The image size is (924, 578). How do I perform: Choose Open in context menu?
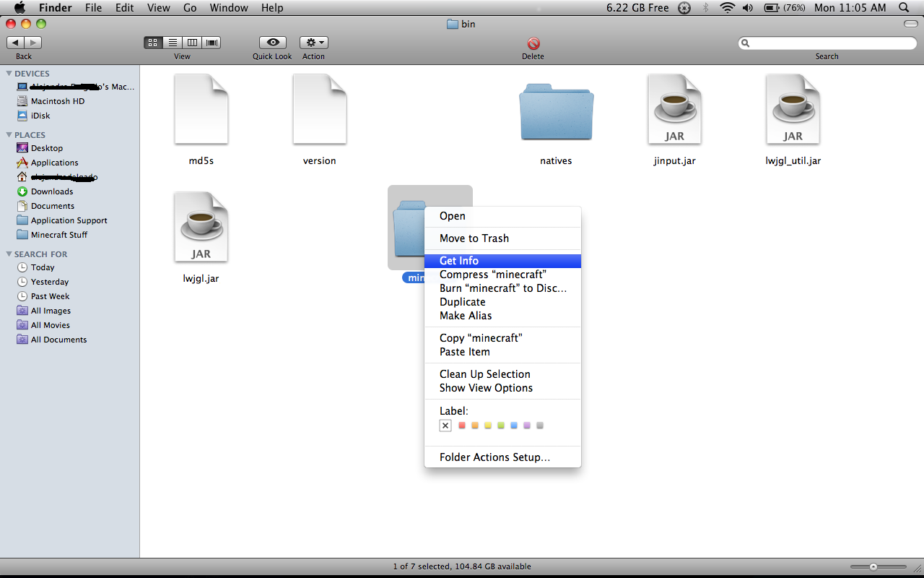[x=502, y=216]
